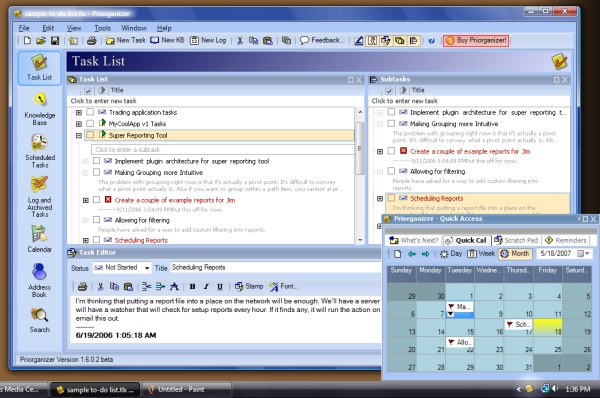Collapse the Super Reporting Tool node
The image size is (600, 398).
click(x=79, y=135)
